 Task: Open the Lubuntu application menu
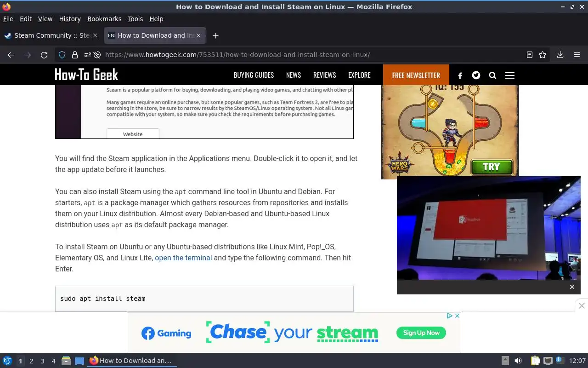pyautogui.click(x=7, y=361)
